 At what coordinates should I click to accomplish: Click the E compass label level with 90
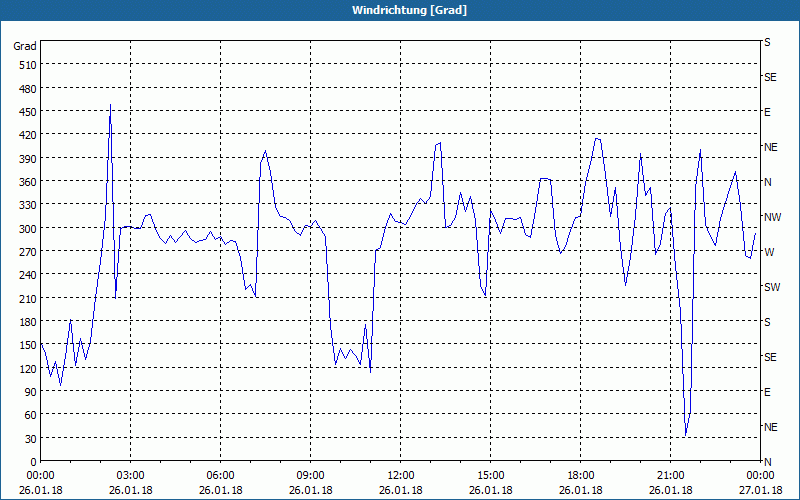coord(767,392)
